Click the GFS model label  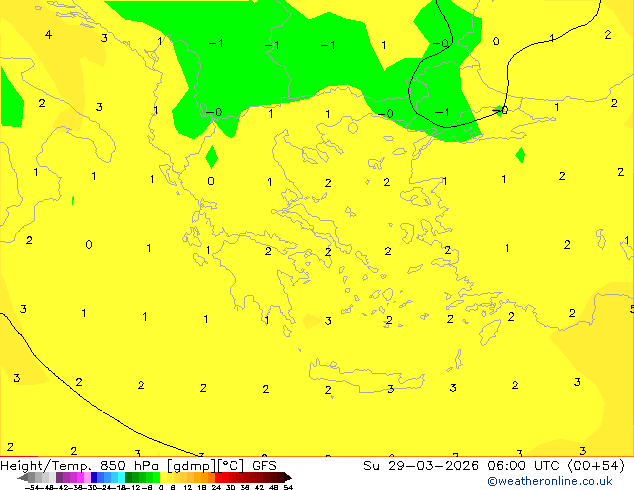(x=264, y=466)
